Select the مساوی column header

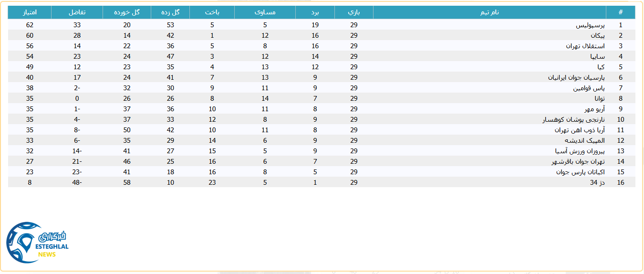click(265, 12)
